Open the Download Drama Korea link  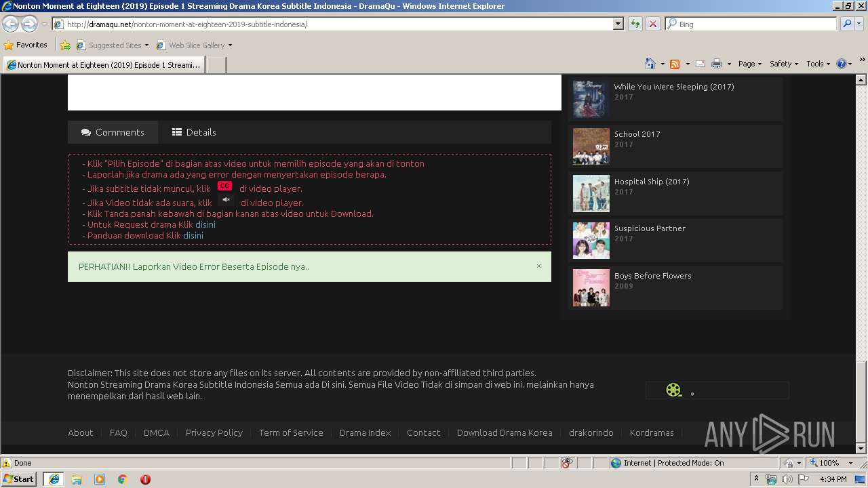[505, 432]
